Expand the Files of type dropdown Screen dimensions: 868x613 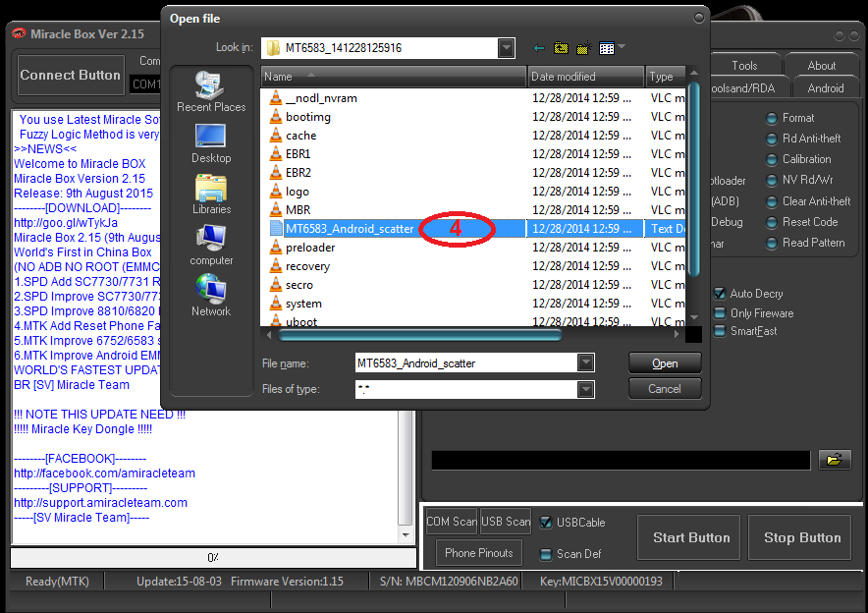coord(585,389)
